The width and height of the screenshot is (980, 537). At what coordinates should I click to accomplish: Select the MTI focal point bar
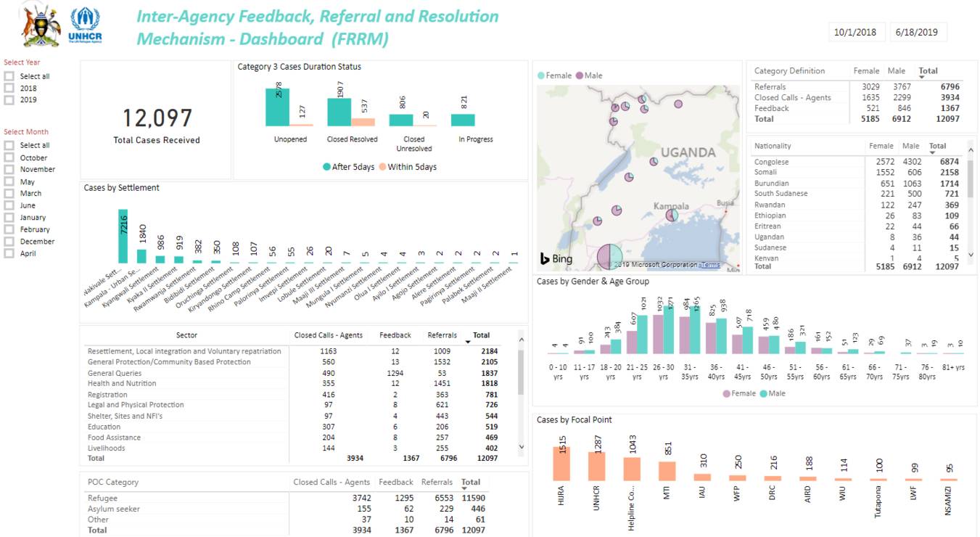click(667, 471)
